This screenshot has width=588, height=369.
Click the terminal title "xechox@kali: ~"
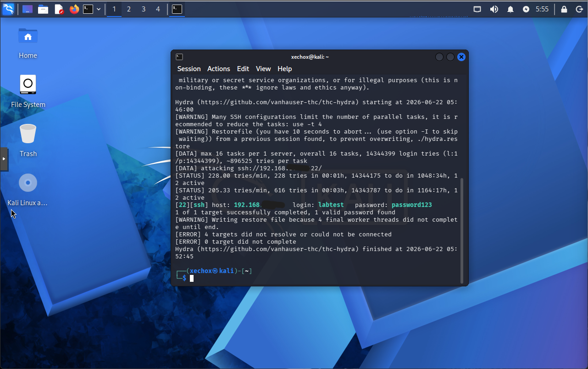coord(310,57)
